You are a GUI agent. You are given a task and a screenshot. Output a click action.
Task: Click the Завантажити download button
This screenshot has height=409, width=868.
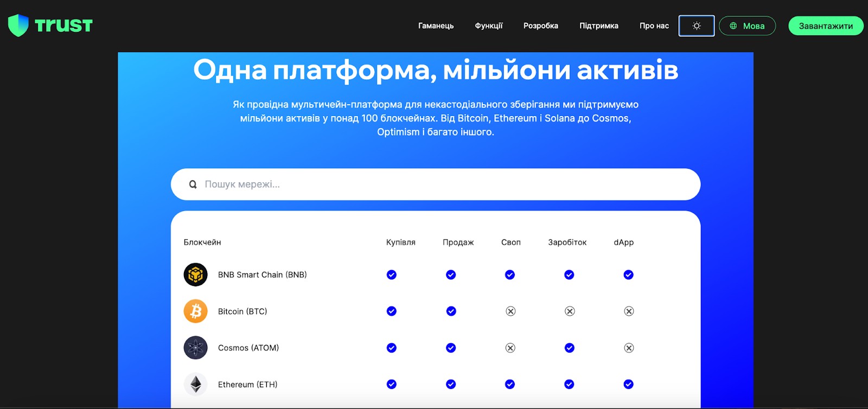[x=826, y=26]
